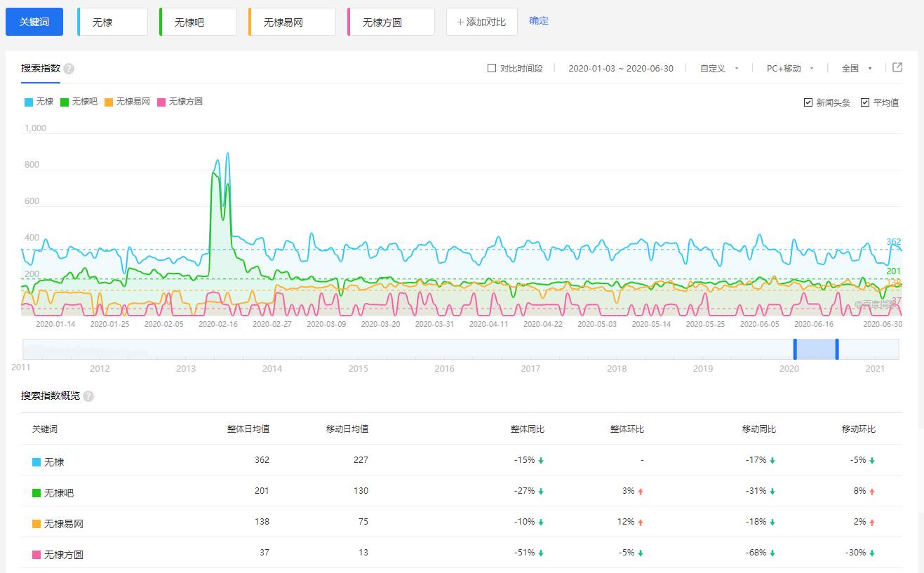924x573 pixels.
Task: Click the help icon beside 搜索指数
Action: point(69,69)
